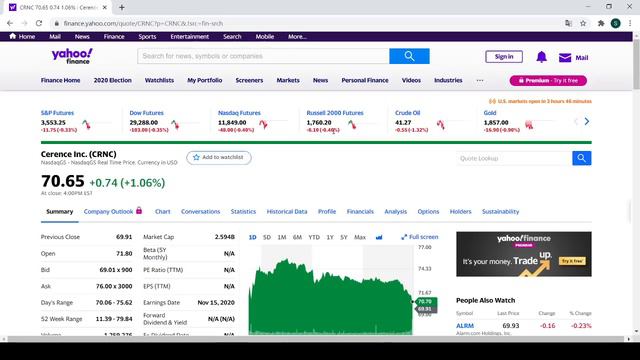Click the Yahoo Finance logo

(72, 56)
